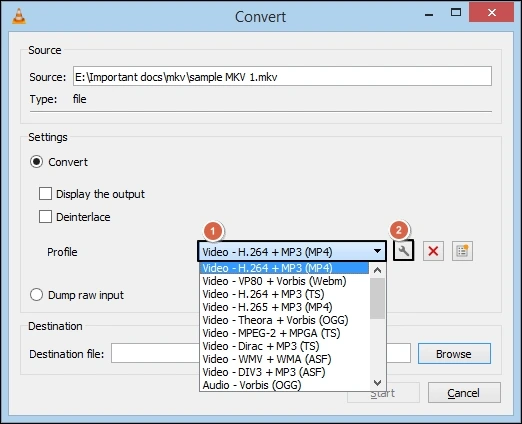Delete selected profile with red X icon
Screen dimensions: 522x424
[x=433, y=251]
